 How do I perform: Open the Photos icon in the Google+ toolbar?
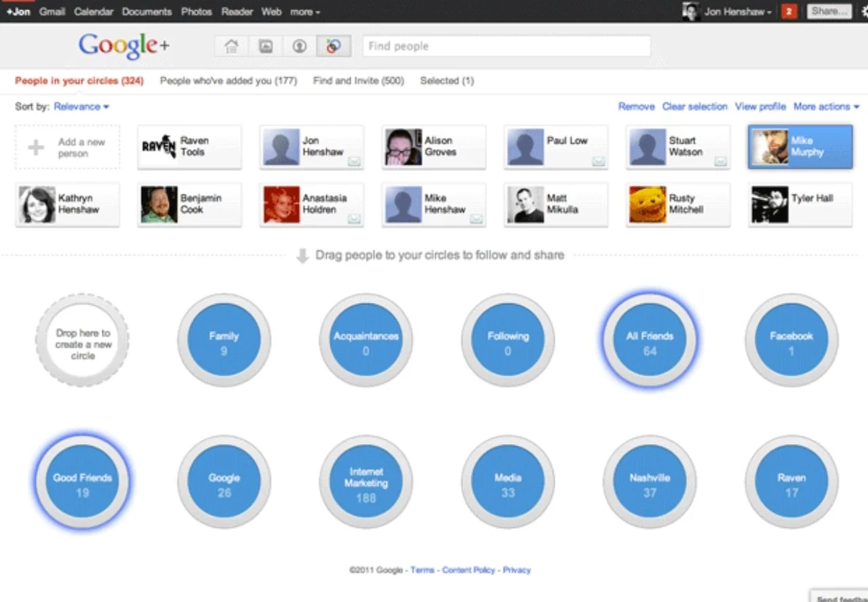[265, 46]
